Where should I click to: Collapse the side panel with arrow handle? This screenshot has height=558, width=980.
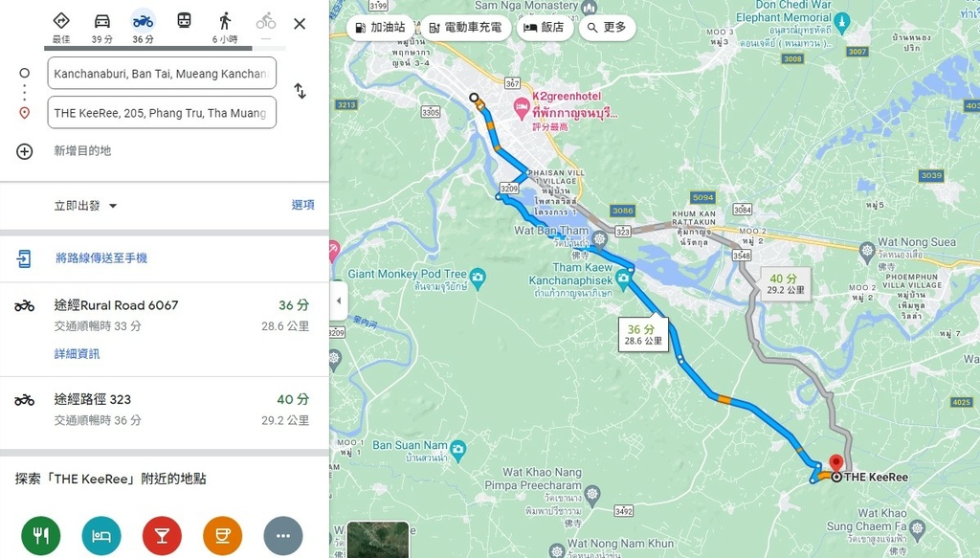(338, 301)
